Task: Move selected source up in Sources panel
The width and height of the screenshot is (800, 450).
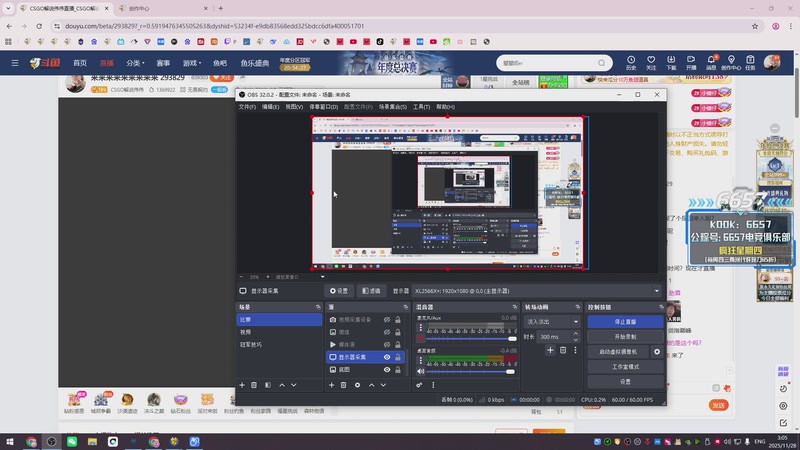Action: (371, 385)
